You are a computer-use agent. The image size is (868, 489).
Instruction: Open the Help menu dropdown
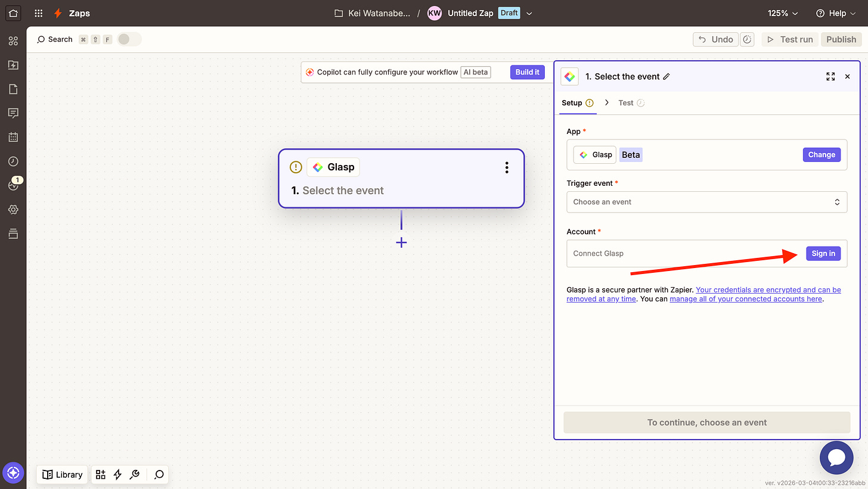click(x=836, y=13)
